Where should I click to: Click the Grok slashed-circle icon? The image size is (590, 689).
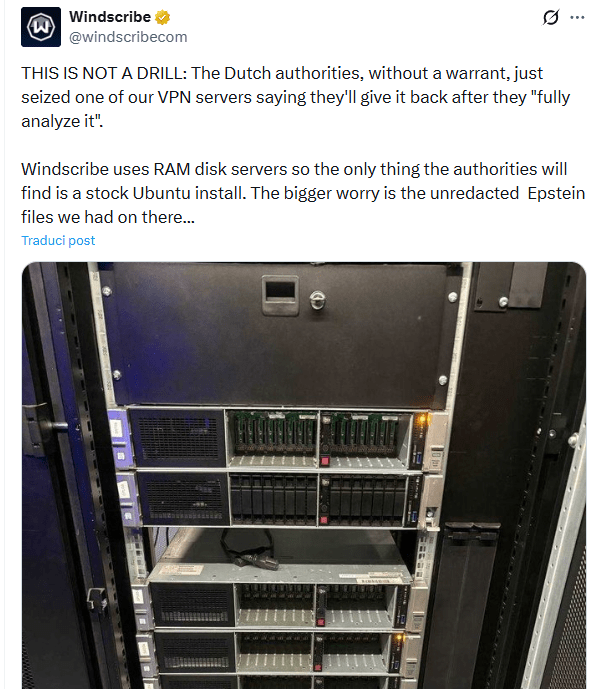pos(550,18)
